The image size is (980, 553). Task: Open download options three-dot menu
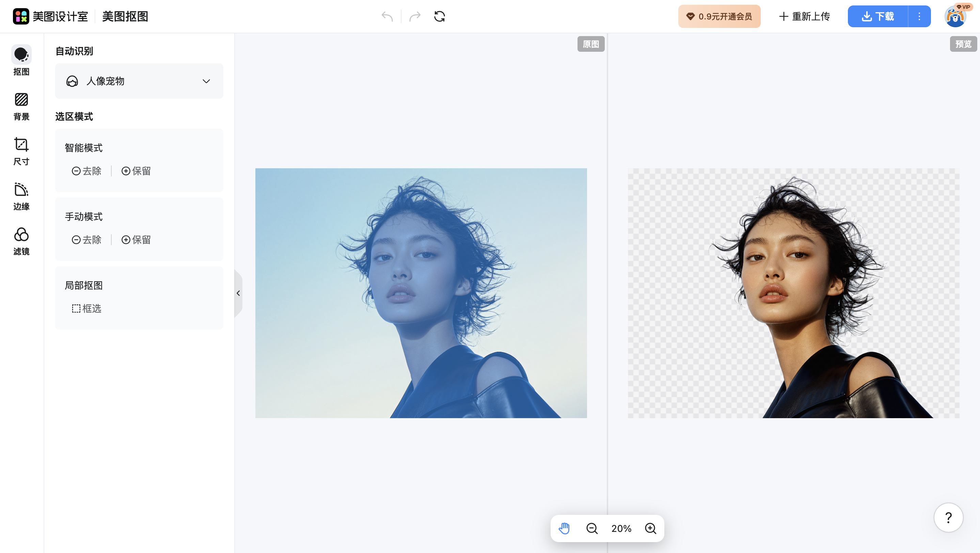click(919, 16)
